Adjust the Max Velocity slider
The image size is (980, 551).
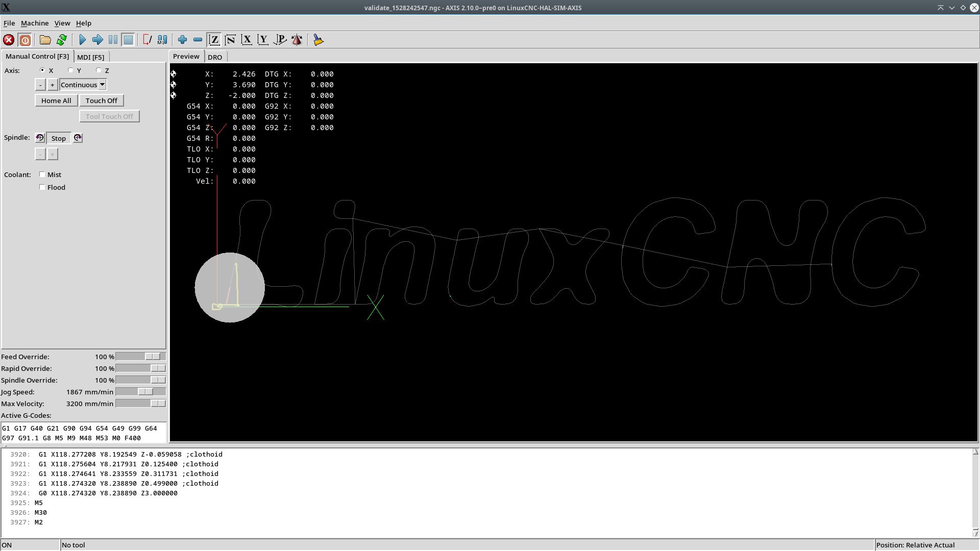click(x=141, y=404)
